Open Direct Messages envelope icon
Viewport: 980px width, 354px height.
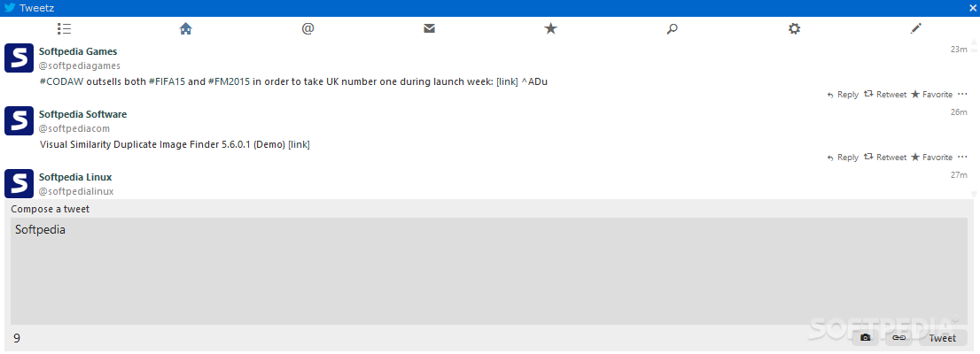point(429,28)
